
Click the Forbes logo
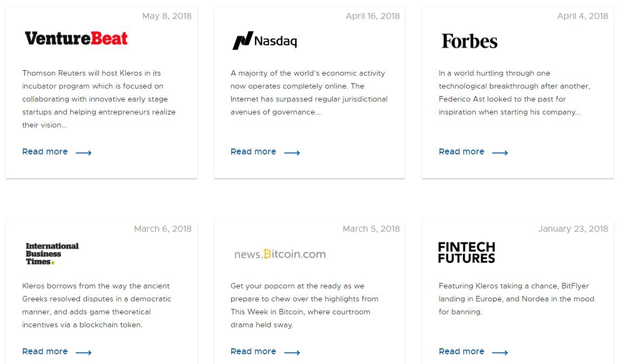(469, 41)
